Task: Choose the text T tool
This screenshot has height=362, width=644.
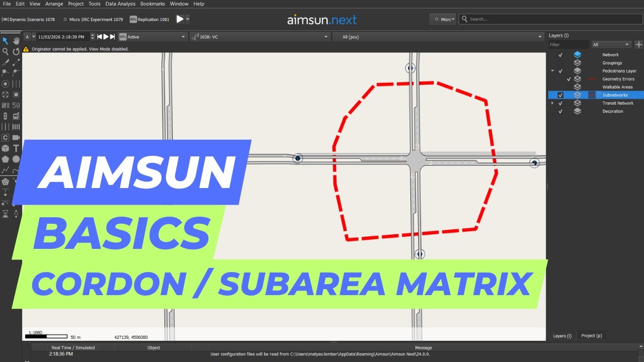Action: click(x=16, y=148)
